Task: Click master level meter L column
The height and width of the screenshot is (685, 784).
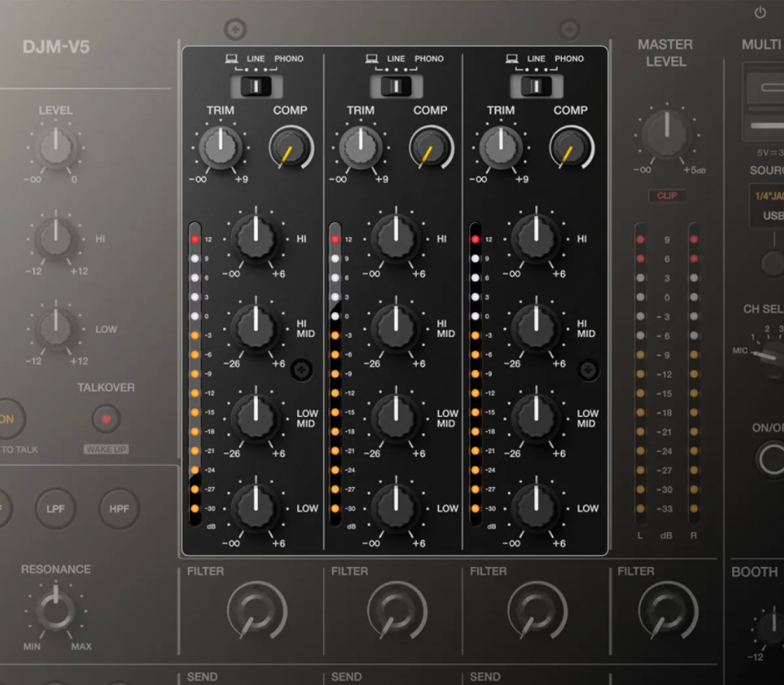Action: pos(640,374)
